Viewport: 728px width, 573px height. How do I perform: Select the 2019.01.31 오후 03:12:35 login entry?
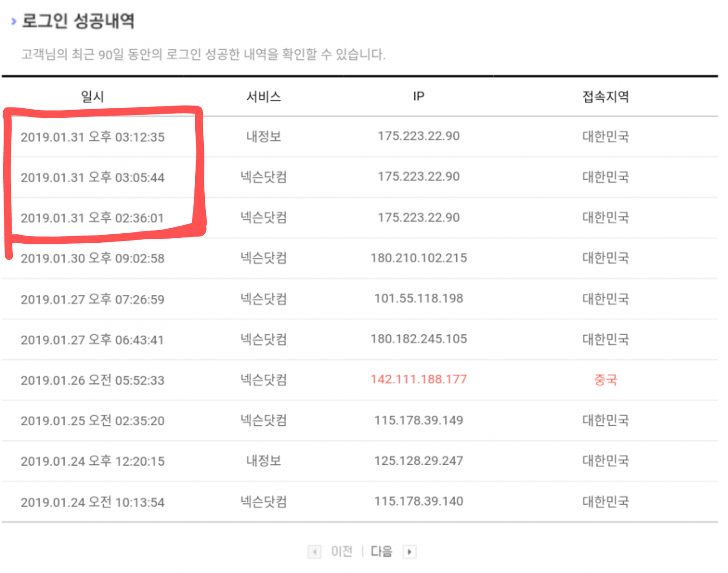pos(93,137)
